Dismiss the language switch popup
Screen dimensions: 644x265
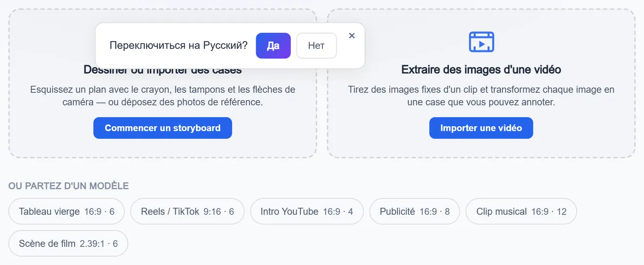(352, 36)
